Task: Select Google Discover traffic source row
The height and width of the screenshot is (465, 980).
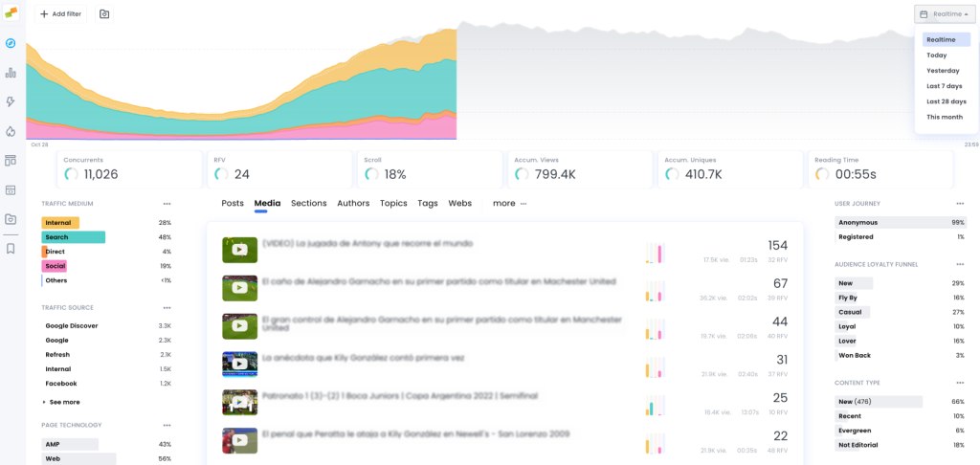Action: click(x=106, y=325)
